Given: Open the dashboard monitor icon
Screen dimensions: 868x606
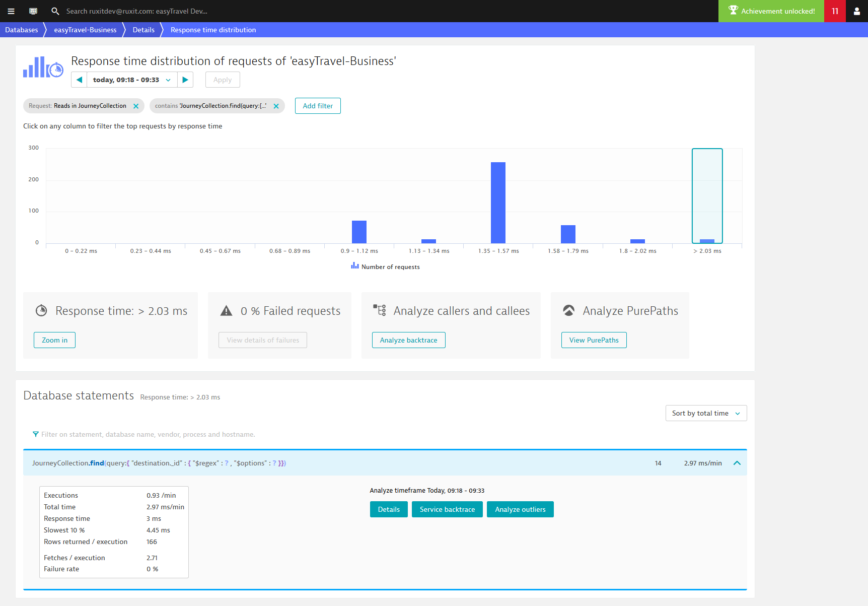Looking at the screenshot, I should (x=33, y=11).
